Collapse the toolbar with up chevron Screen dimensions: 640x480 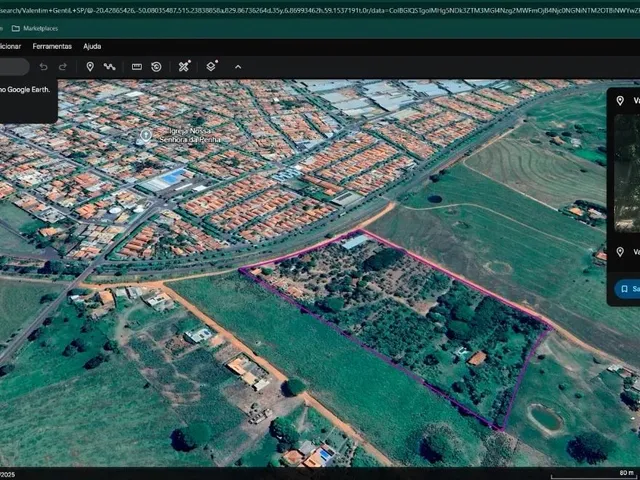(238, 67)
